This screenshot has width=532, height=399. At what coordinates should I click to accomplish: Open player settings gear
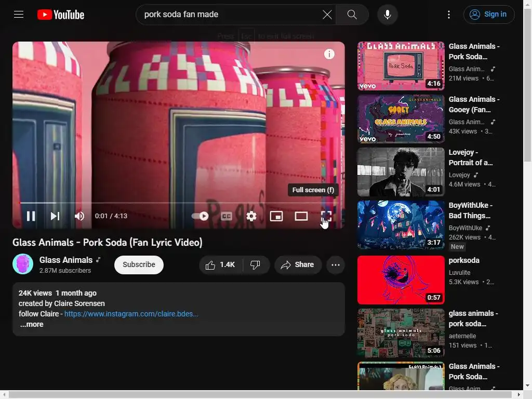[x=251, y=216]
